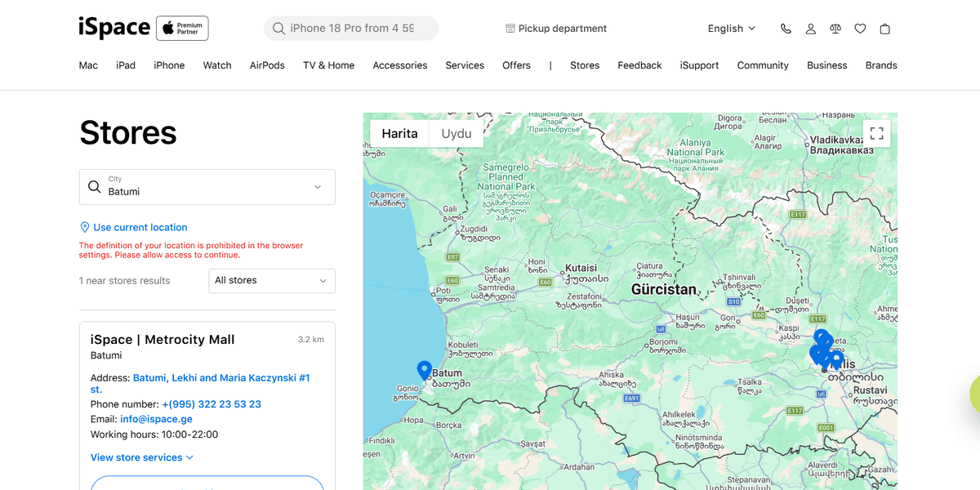Expand the City Batumi dropdown

[x=207, y=187]
